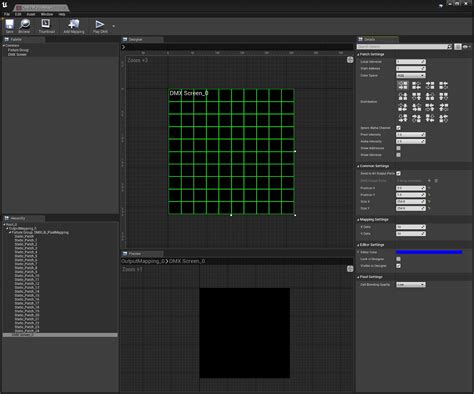Open the dropdown arrow beside Play DMX
474x394 pixels.
point(114,26)
